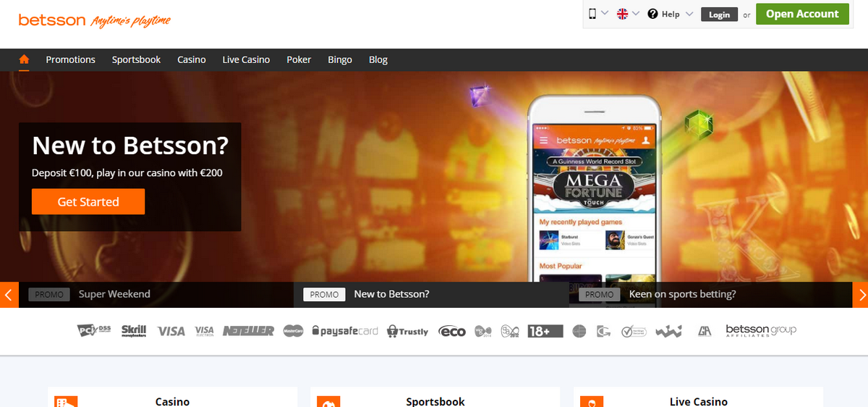Click the GA logo icon

(x=705, y=331)
